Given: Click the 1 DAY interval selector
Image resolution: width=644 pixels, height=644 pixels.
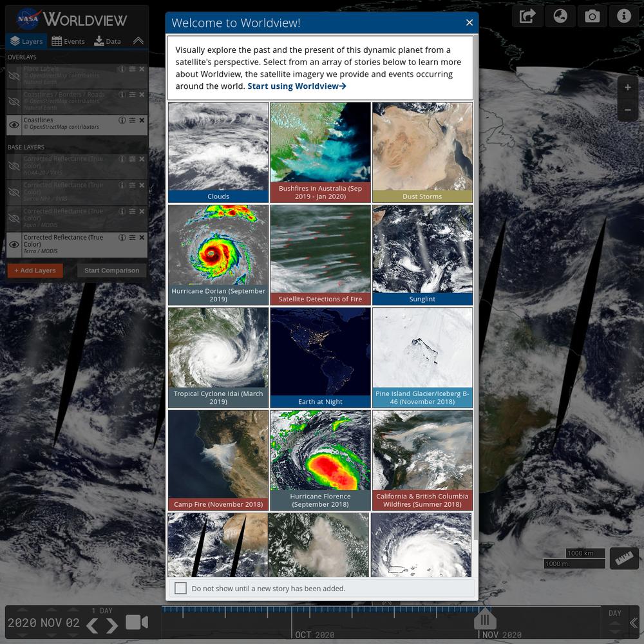Looking at the screenshot, I should pos(102,611).
